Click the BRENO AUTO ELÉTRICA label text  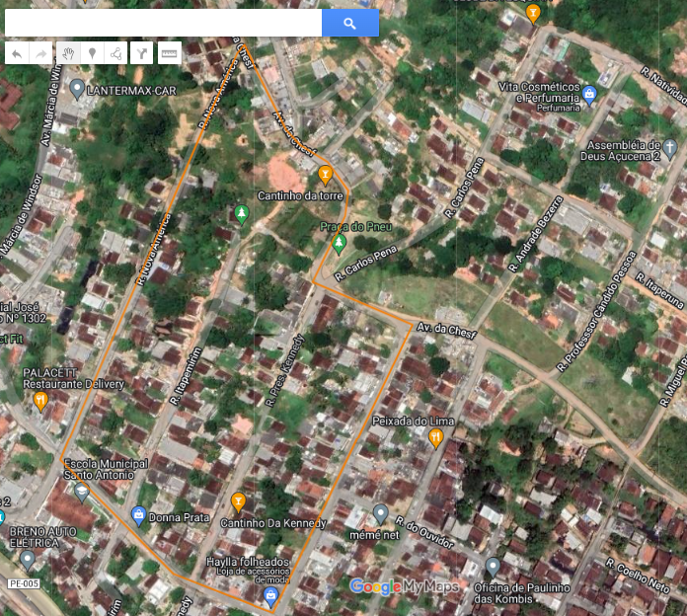[43, 537]
